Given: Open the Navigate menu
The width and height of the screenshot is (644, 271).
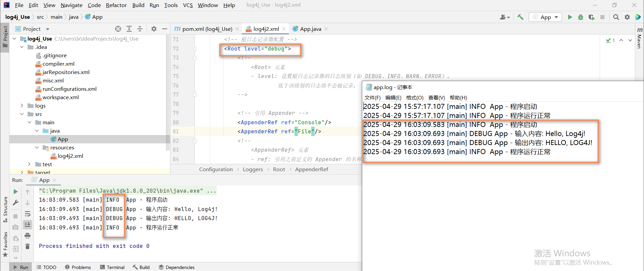Looking at the screenshot, I should click(x=71, y=5).
